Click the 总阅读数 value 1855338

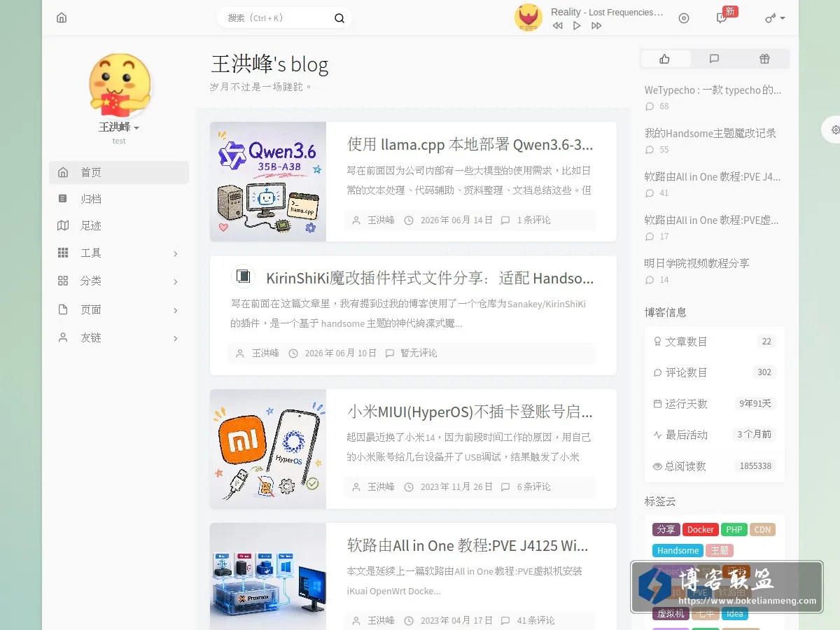coord(755,466)
